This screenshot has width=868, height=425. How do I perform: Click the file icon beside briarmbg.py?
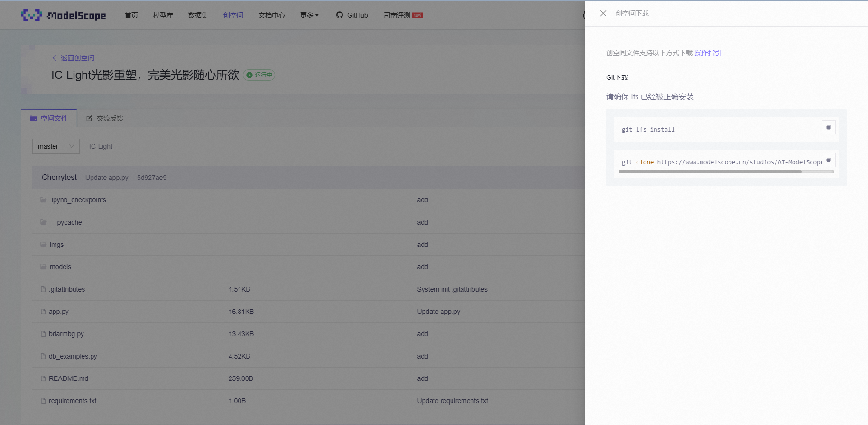click(43, 334)
